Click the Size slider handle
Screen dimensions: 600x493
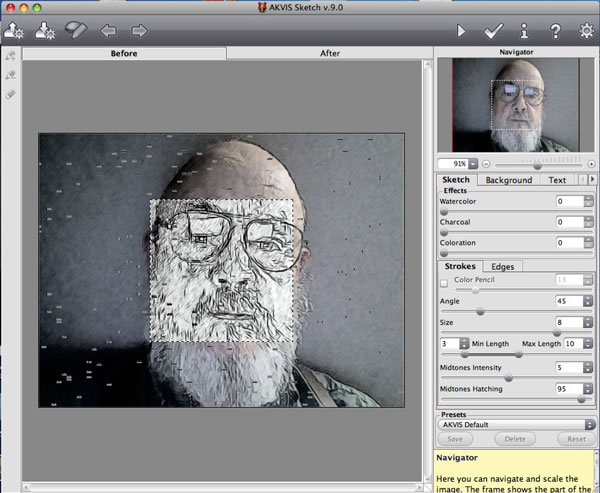coord(557,333)
